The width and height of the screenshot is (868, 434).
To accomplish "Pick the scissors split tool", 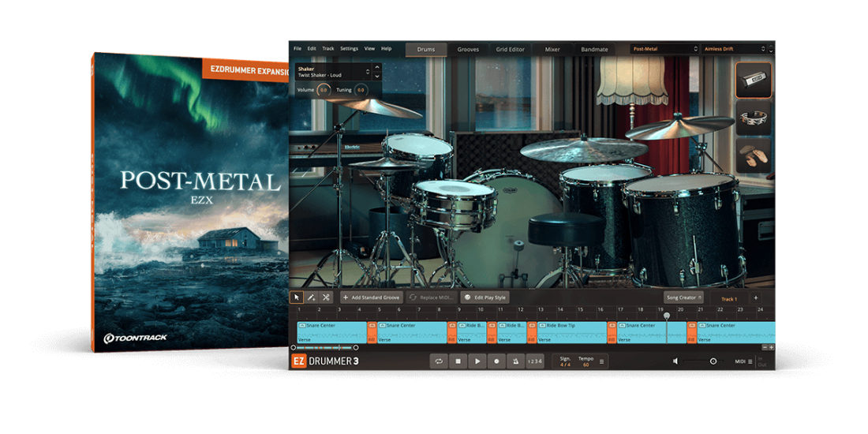I will click(326, 297).
